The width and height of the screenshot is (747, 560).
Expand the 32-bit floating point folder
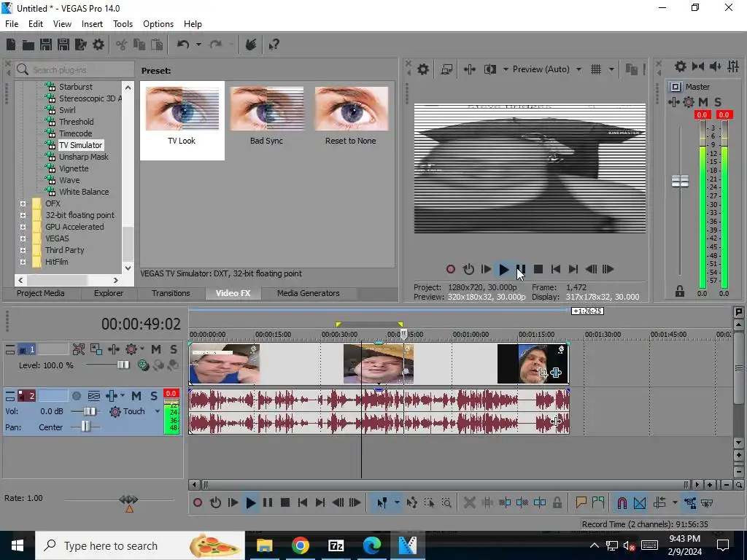23,215
